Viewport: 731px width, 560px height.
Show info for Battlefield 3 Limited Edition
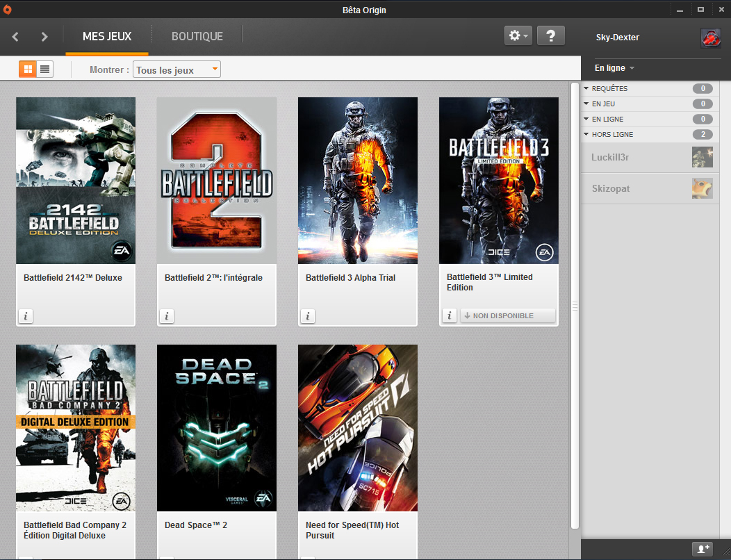pyautogui.click(x=450, y=315)
